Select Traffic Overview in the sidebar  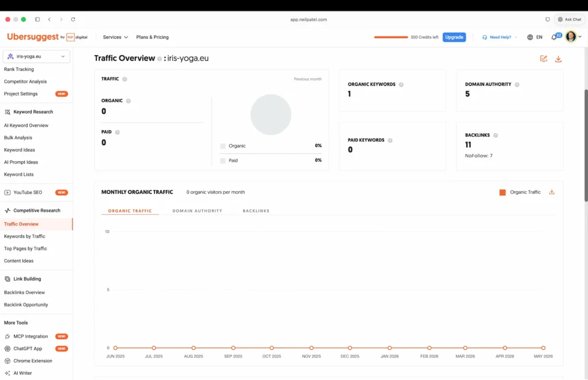point(36,224)
